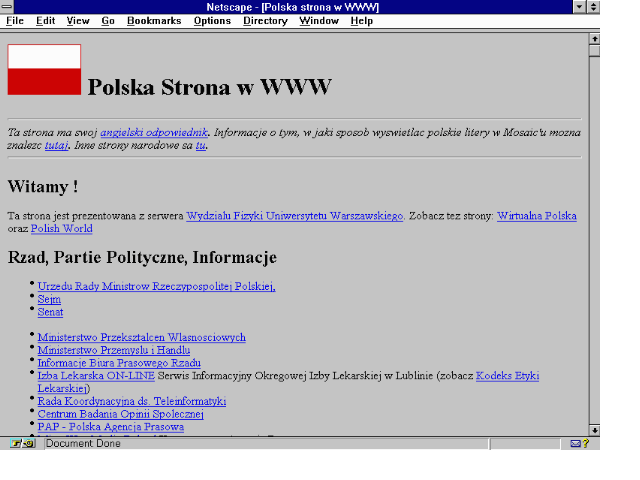Open Wydzialu Fizyki Uniwersytetu Warszawskiego link
640x480 pixels.
coord(295,216)
